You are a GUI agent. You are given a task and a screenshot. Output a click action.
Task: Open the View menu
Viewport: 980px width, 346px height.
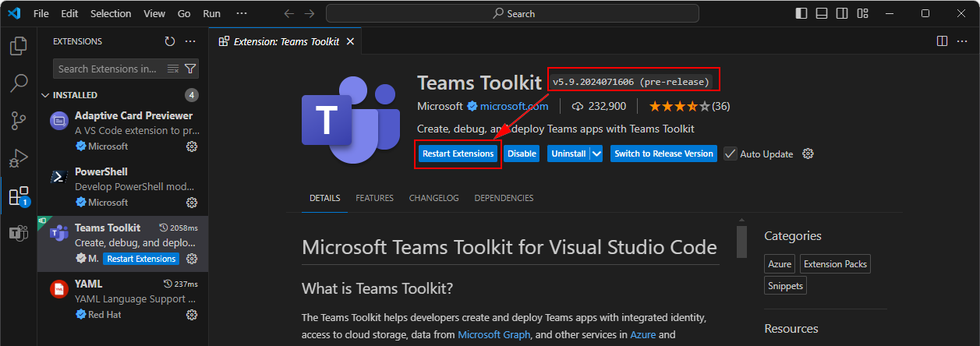click(154, 13)
